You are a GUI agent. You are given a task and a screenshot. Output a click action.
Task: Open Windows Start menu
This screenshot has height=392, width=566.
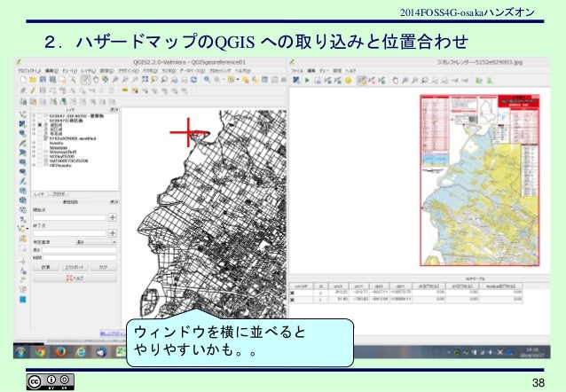point(20,351)
